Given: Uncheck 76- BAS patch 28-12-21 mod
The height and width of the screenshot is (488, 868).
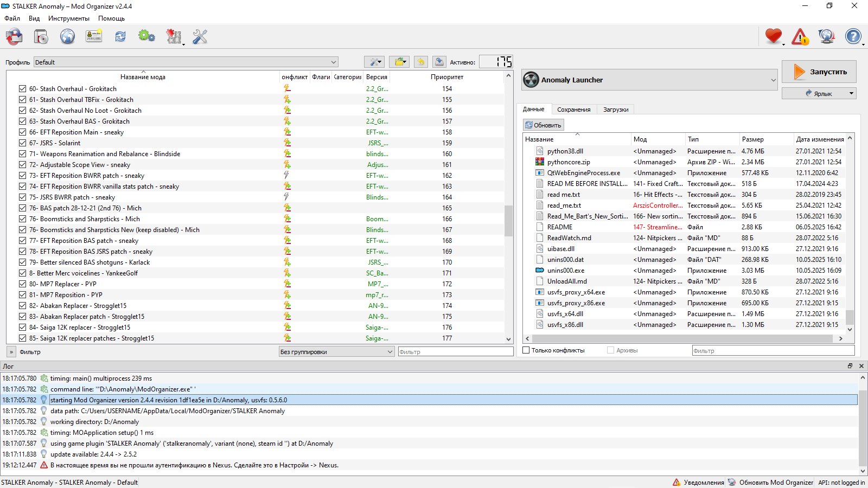Looking at the screenshot, I should click(22, 208).
